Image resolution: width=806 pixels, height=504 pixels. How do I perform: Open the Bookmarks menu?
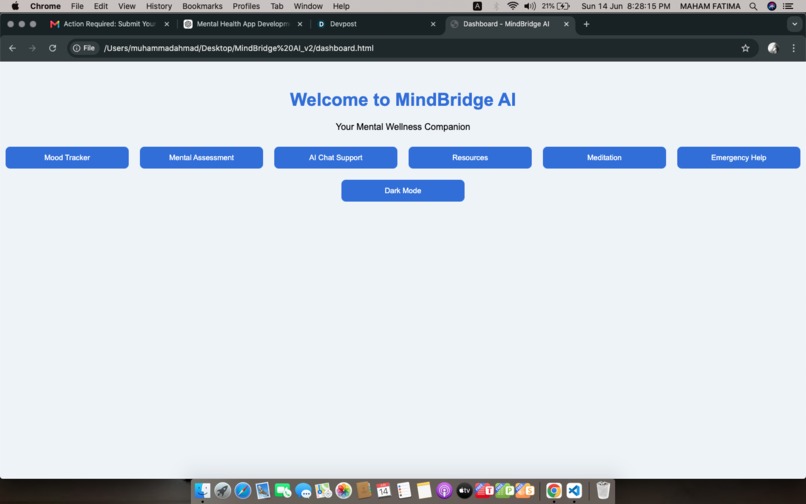[203, 6]
